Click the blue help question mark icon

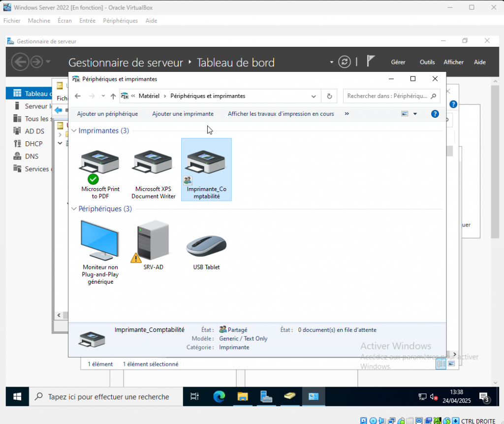click(x=435, y=114)
